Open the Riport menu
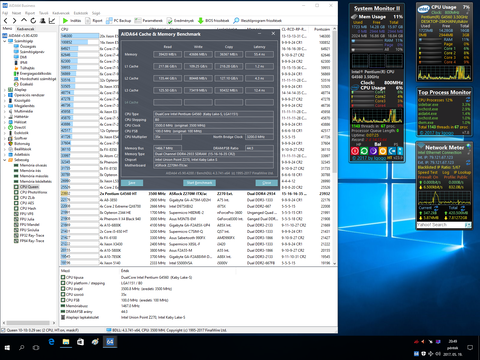The image size is (480, 360). (30, 13)
